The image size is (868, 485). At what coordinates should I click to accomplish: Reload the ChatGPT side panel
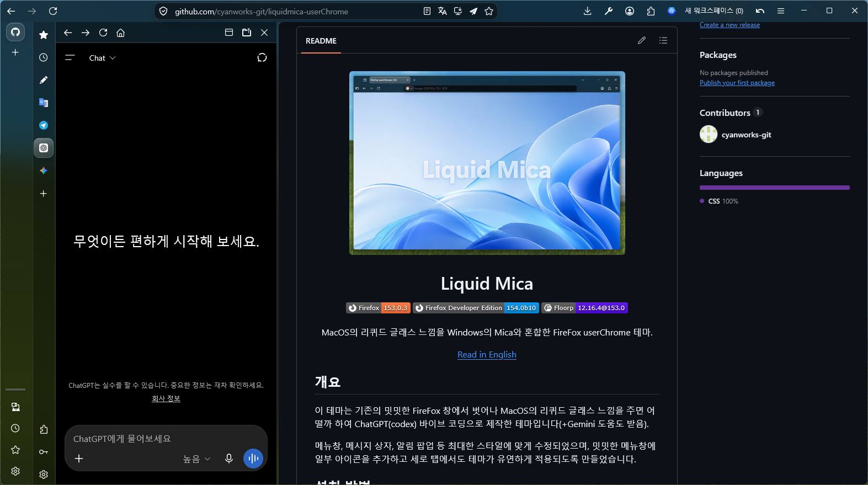103,33
